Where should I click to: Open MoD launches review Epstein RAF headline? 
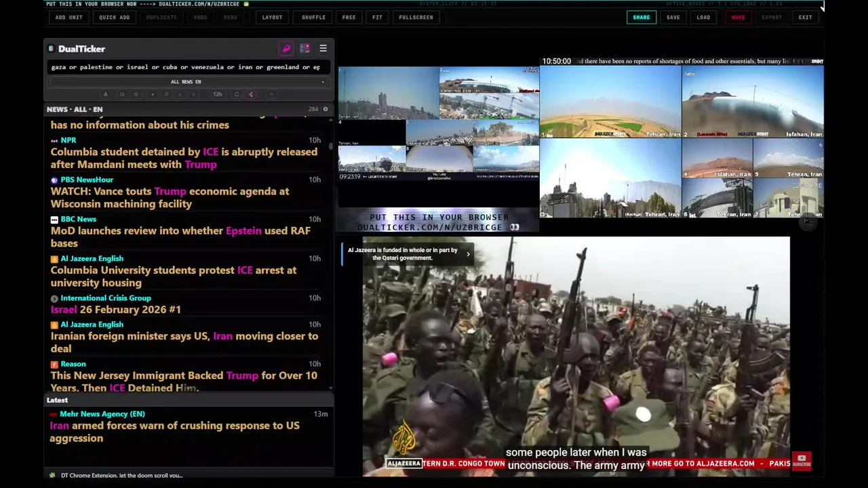180,237
